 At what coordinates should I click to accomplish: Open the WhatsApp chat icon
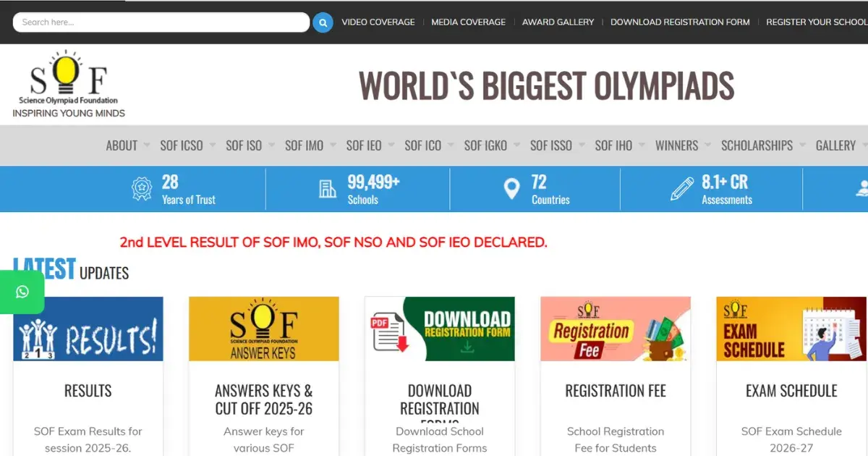pyautogui.click(x=22, y=292)
